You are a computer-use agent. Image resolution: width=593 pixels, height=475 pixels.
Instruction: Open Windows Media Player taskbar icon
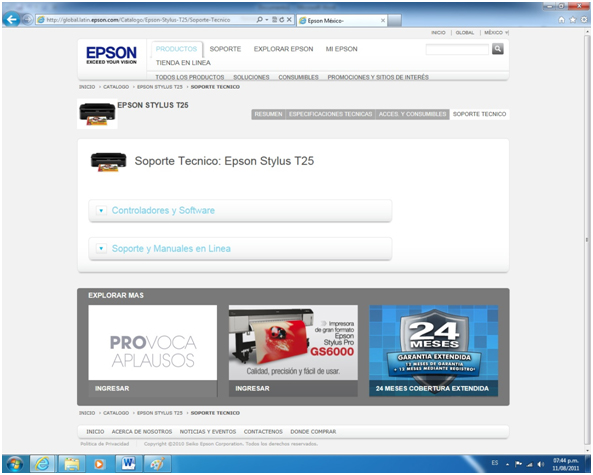coord(99,463)
